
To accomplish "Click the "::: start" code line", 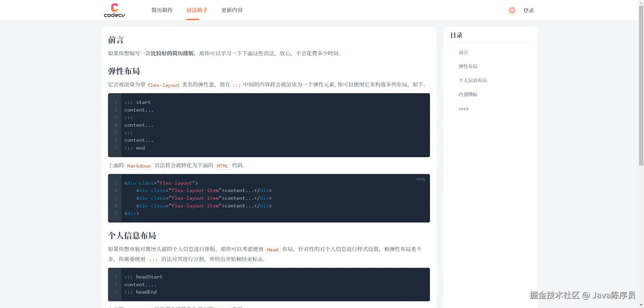I will (138, 102).
